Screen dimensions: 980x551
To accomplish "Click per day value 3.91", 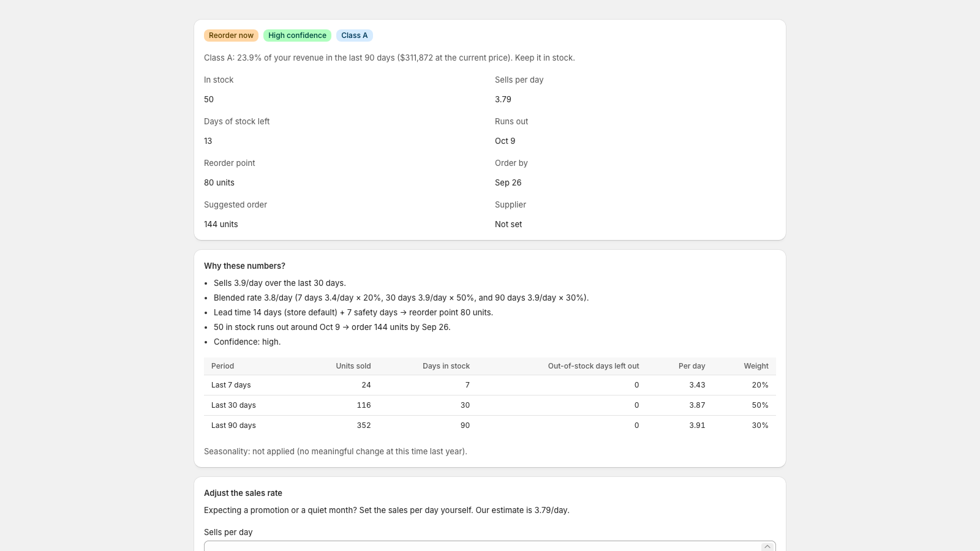I will (x=697, y=425).
